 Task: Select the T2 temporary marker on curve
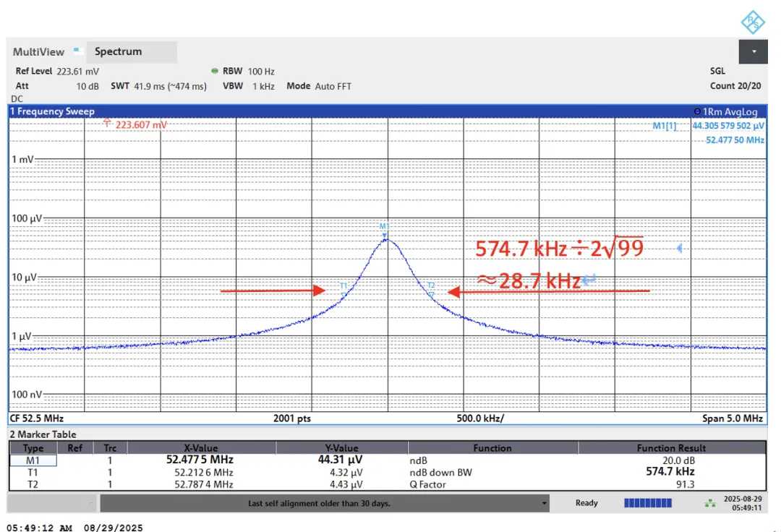click(x=431, y=291)
